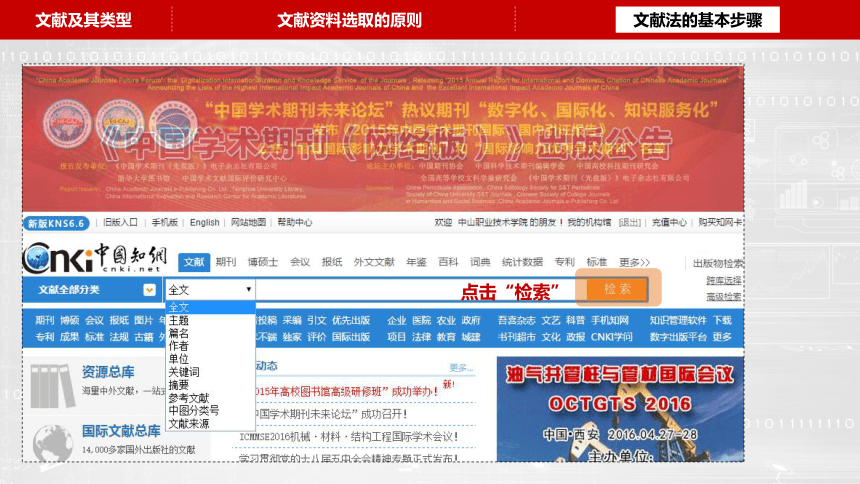
Task: Open the 全文 search field dropdown
Action: pyautogui.click(x=210, y=289)
